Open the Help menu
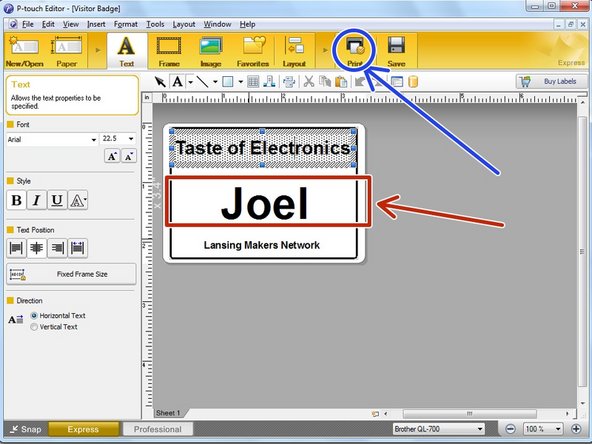Viewport: 592px width, 444px height. 247,24
